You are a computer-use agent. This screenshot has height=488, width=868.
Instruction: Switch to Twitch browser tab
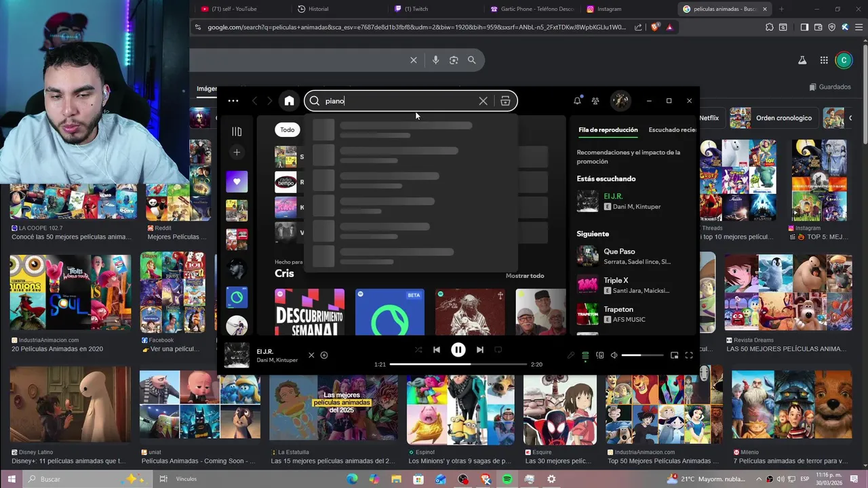(416, 9)
